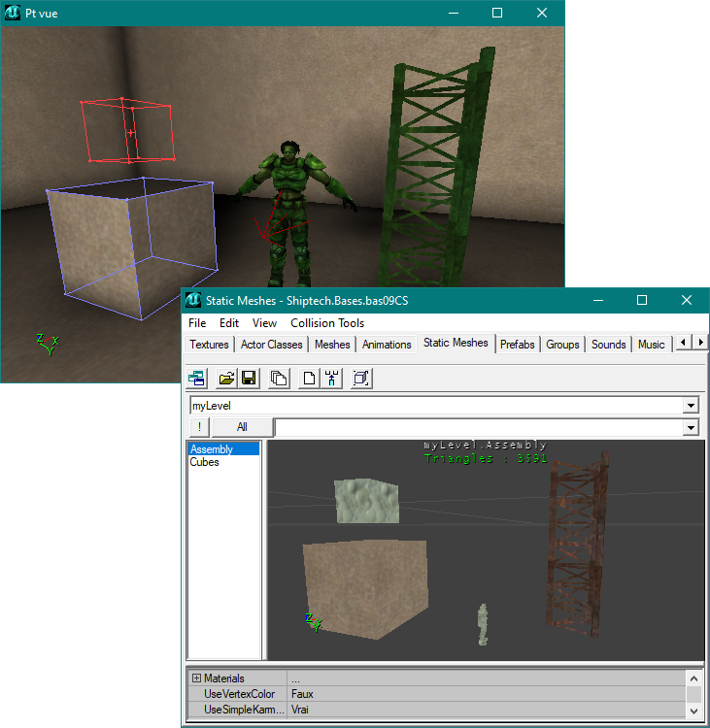Click the exclamation mark button

coord(200,427)
